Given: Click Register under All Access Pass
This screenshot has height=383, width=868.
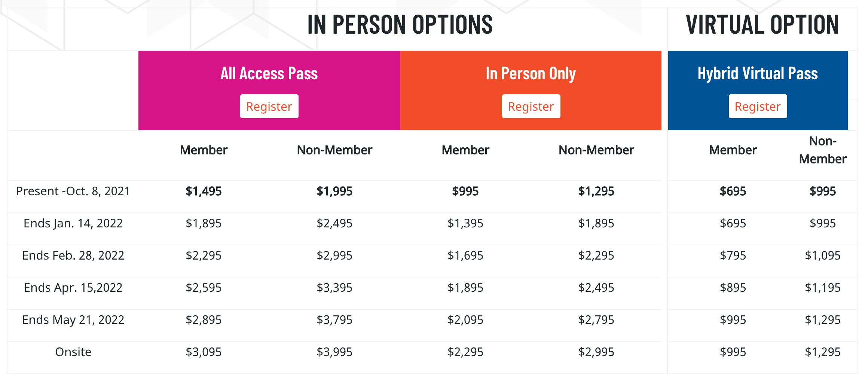Looking at the screenshot, I should (269, 107).
